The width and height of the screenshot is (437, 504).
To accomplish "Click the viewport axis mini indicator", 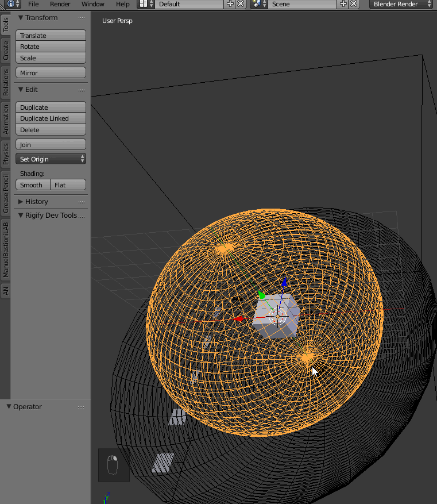I will 106,498.
